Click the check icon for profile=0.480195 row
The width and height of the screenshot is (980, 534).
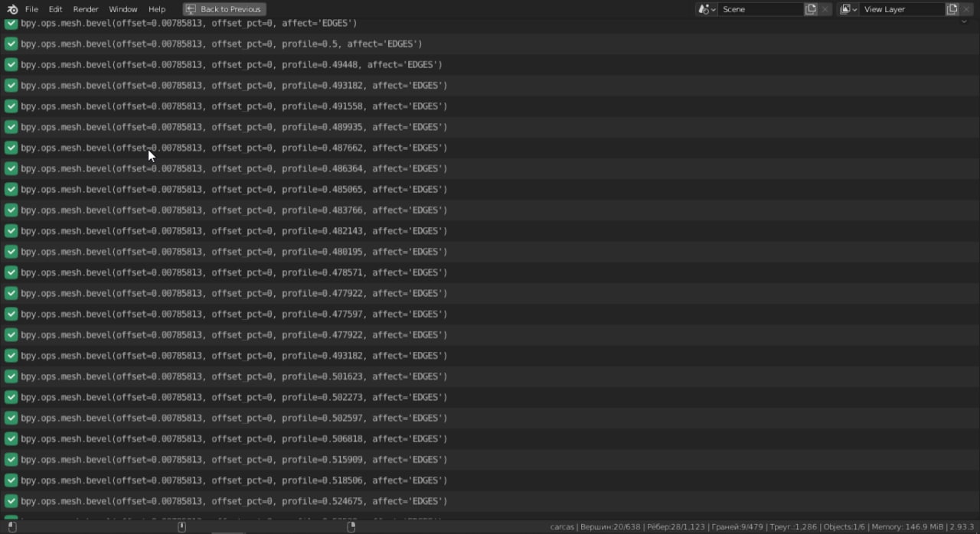11,252
